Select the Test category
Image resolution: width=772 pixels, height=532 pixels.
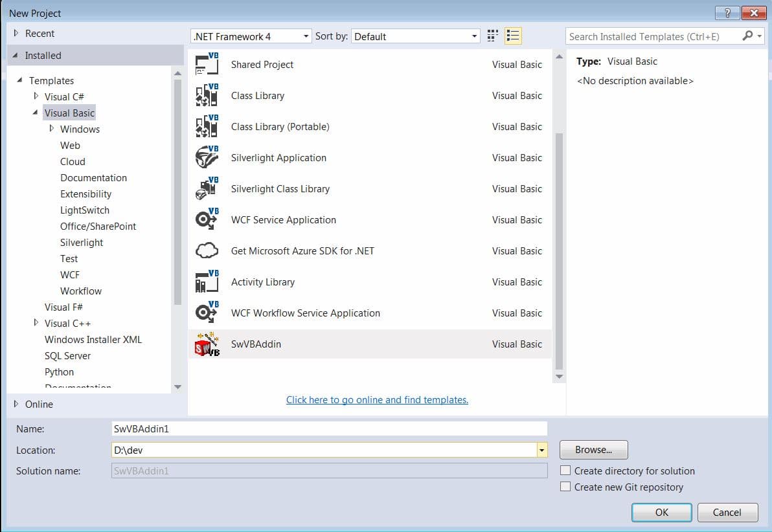[69, 259]
